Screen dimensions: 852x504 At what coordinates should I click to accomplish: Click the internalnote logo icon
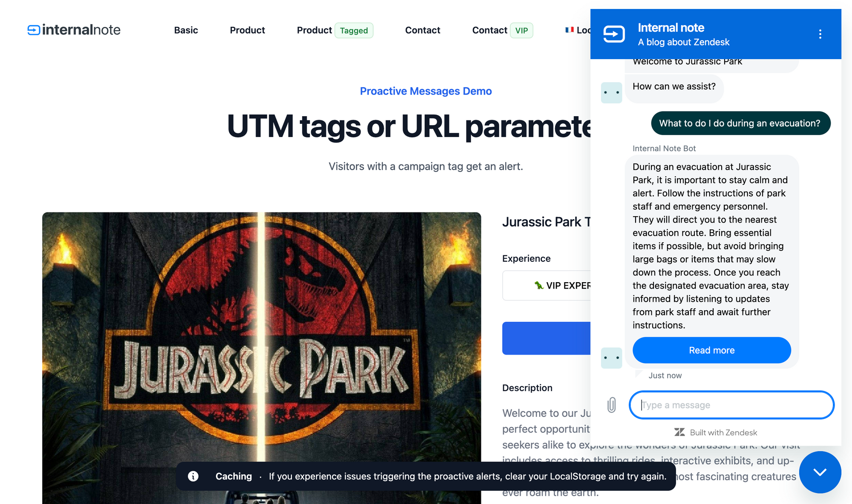34,30
